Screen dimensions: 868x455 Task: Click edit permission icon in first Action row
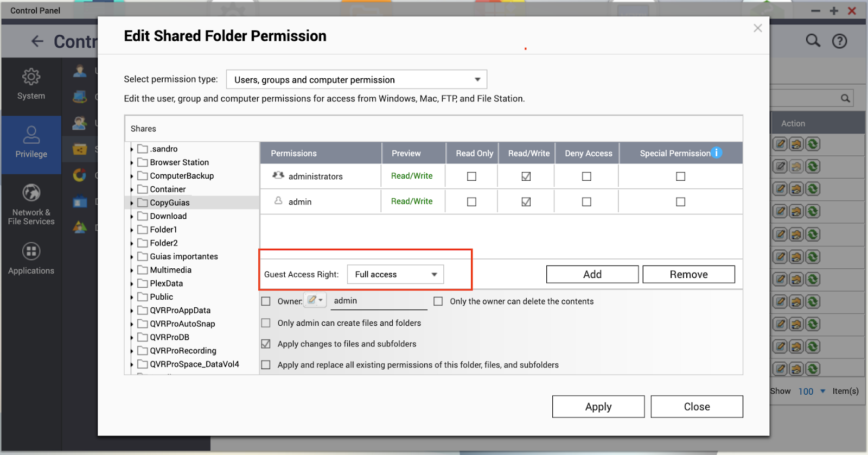(780, 144)
